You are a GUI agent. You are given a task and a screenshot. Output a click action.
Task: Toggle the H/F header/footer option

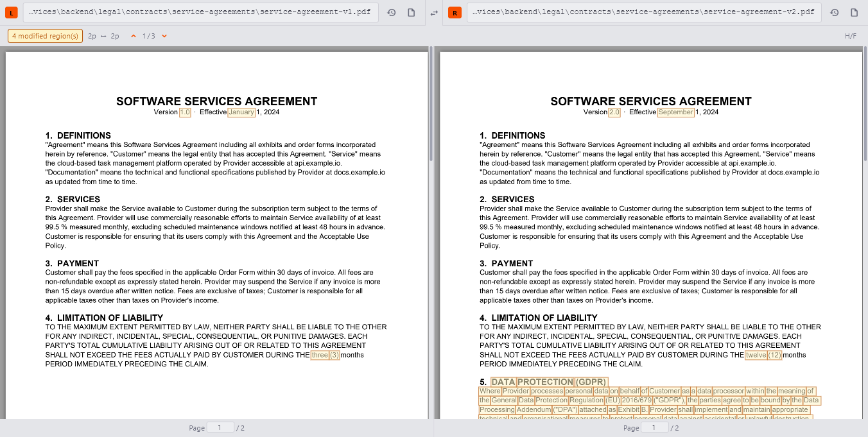pos(851,36)
